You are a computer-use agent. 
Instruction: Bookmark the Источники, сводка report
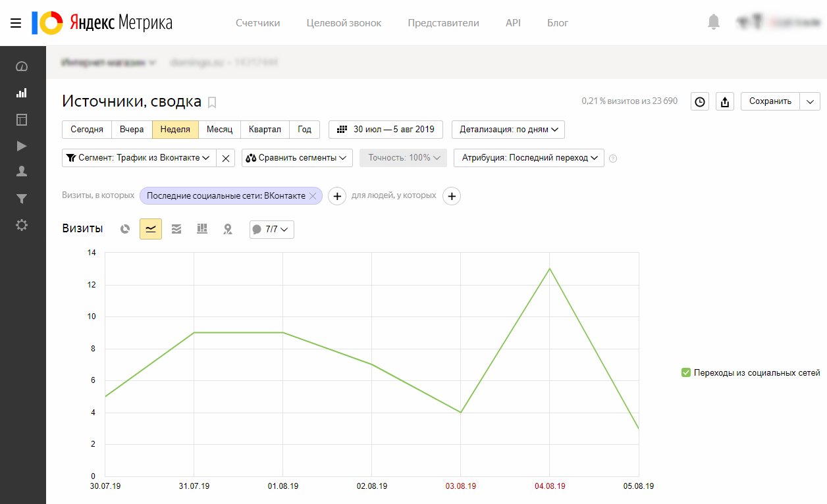212,102
